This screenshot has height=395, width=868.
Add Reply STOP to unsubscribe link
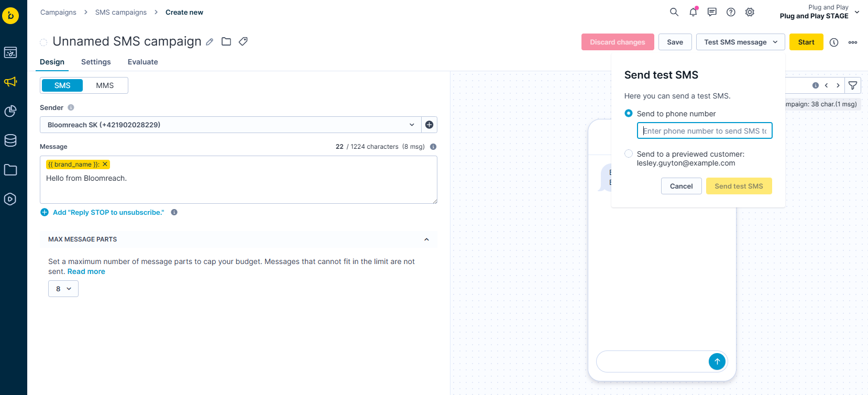pos(103,212)
